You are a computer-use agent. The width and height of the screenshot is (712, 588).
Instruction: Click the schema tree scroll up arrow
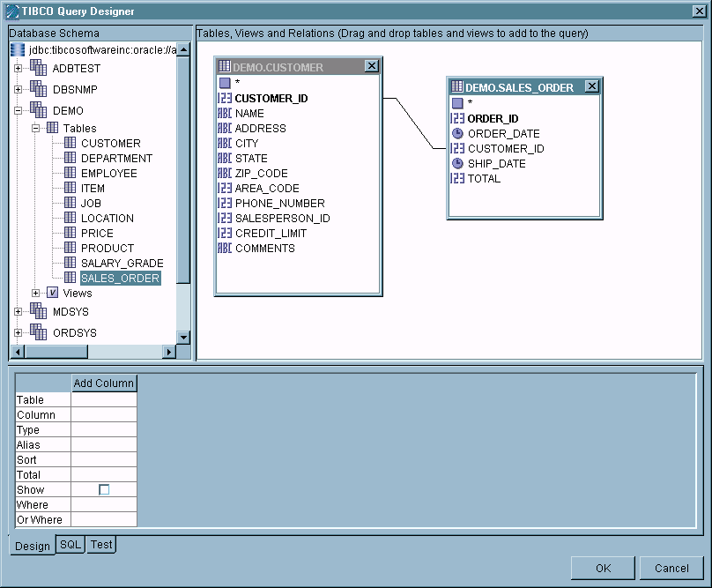[x=183, y=49]
